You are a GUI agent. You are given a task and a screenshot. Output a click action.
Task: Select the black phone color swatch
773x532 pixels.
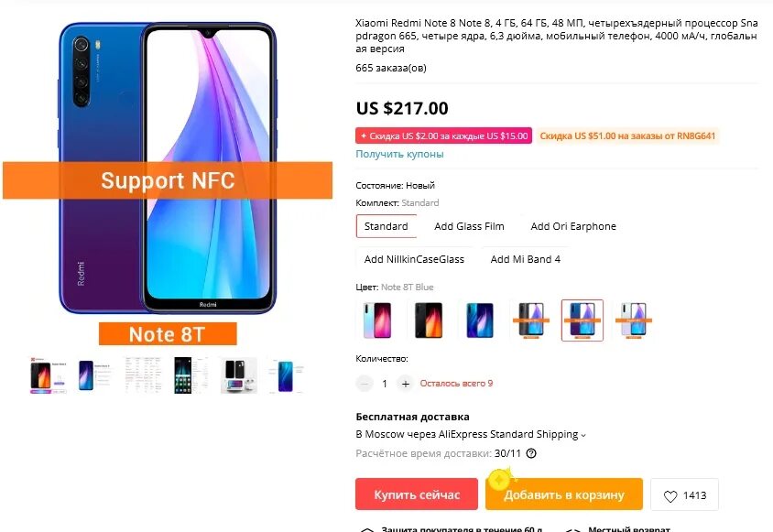point(429,320)
